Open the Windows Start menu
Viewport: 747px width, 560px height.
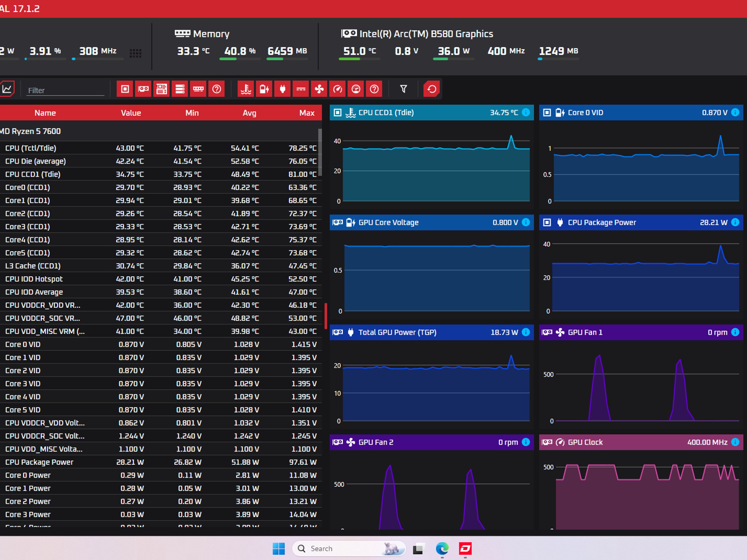279,548
